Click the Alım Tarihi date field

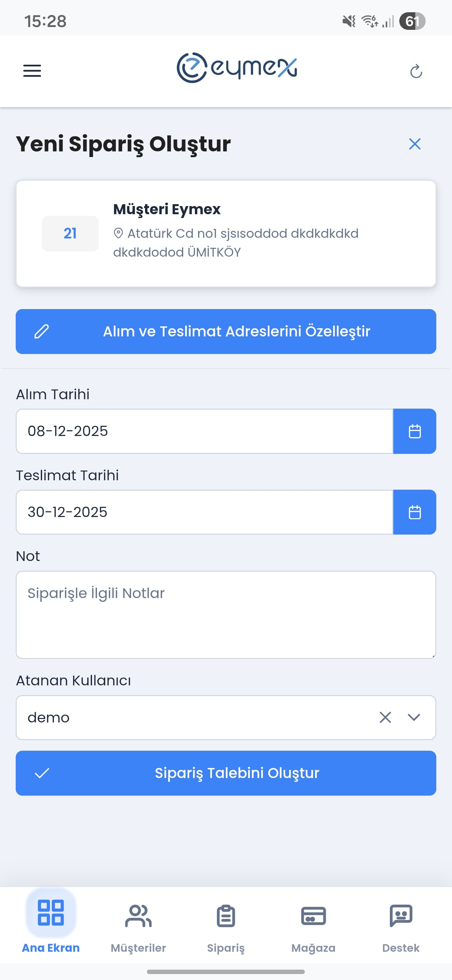point(204,431)
